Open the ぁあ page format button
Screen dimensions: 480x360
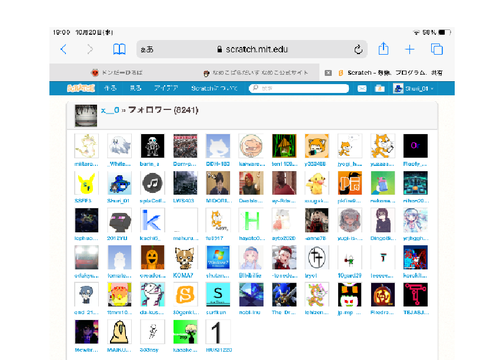pyautogui.click(x=147, y=50)
